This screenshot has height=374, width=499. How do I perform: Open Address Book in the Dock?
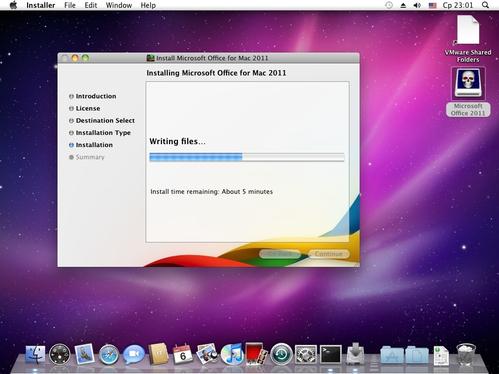(158, 354)
